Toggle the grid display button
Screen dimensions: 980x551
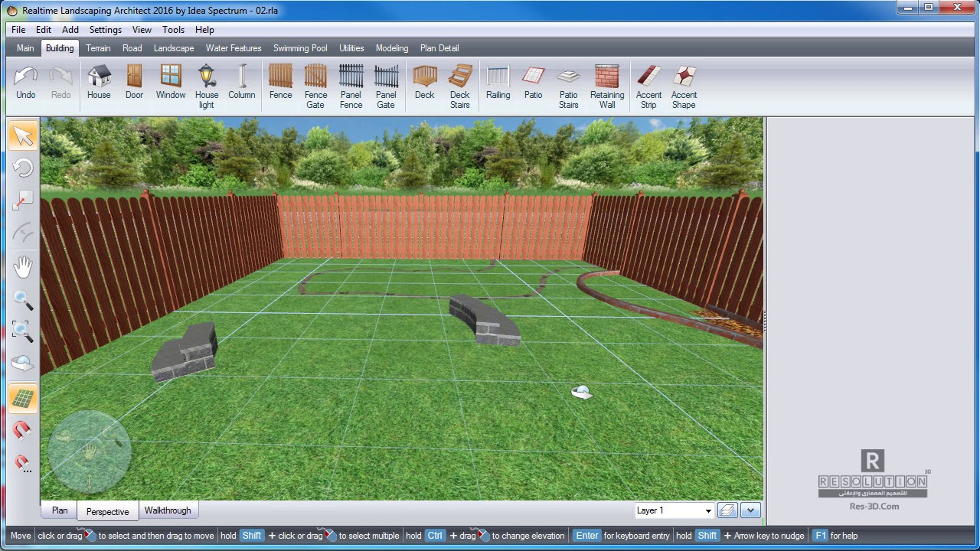[x=23, y=398]
